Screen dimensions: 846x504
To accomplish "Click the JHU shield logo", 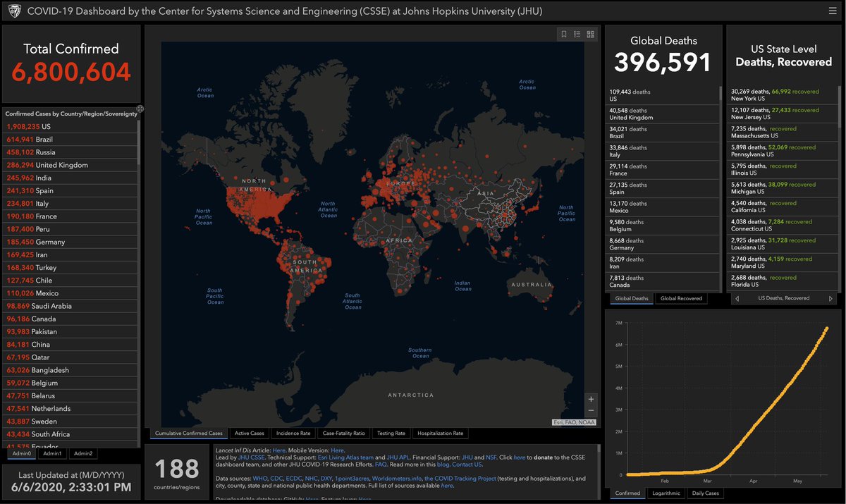I will (14, 12).
